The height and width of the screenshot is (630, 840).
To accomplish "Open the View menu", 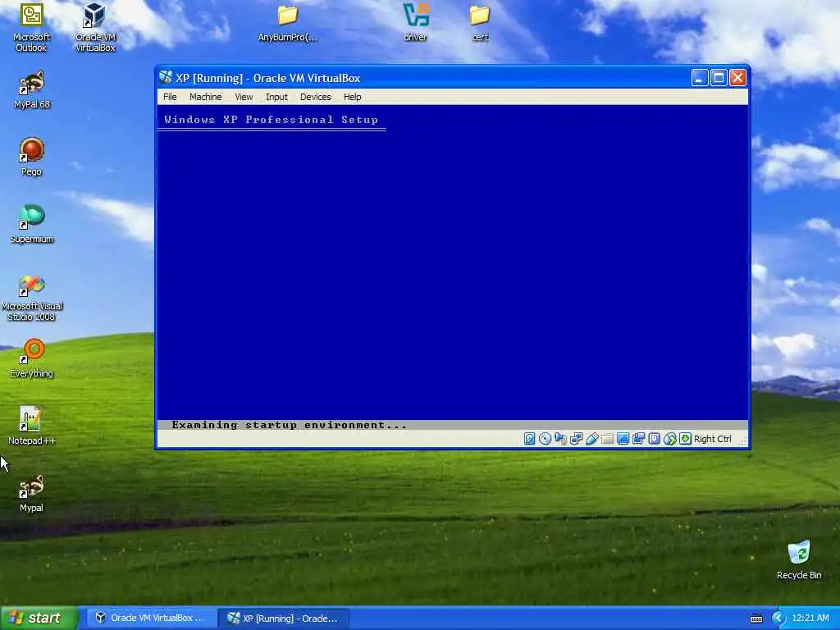I will click(x=243, y=97).
